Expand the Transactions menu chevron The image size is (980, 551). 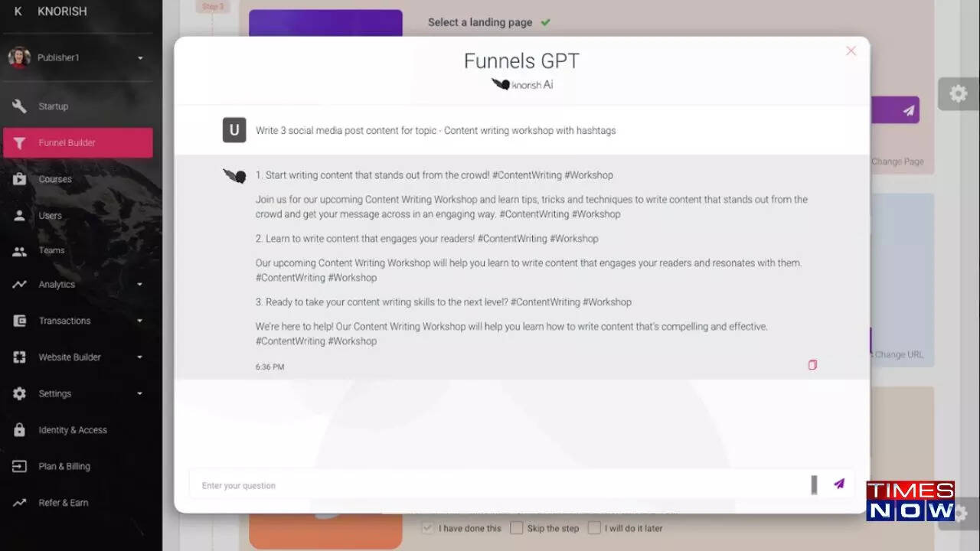coord(140,321)
